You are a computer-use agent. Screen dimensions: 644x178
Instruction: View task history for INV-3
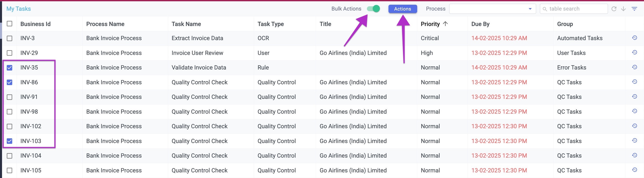click(635, 38)
